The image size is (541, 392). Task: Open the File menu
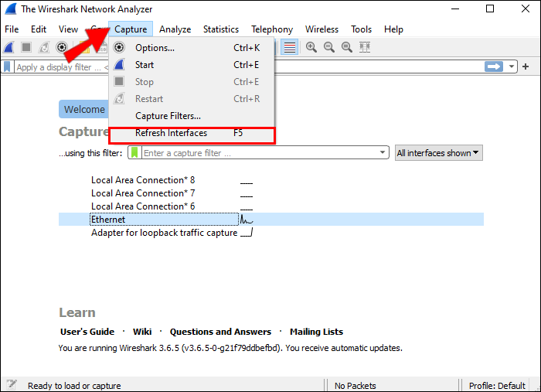tap(12, 29)
